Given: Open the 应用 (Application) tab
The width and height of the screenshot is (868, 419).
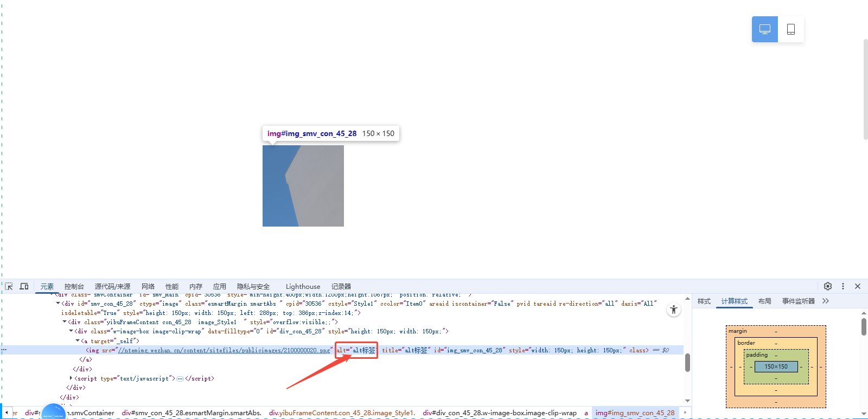Looking at the screenshot, I should click(220, 287).
